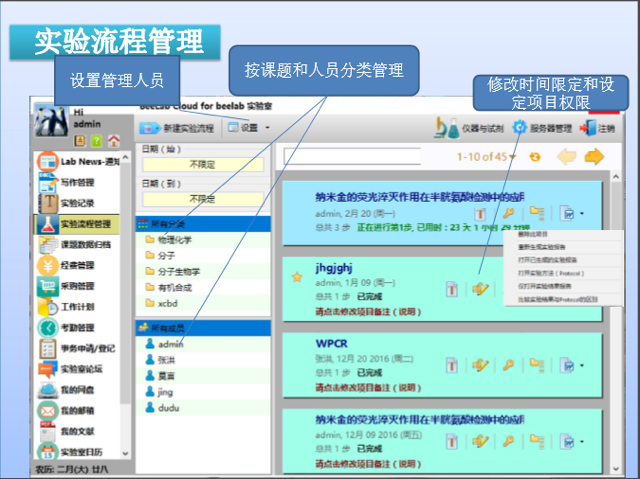Screen dimensions: 640x479
Task: Open 实验室日历 calendar item
Action: point(78,452)
